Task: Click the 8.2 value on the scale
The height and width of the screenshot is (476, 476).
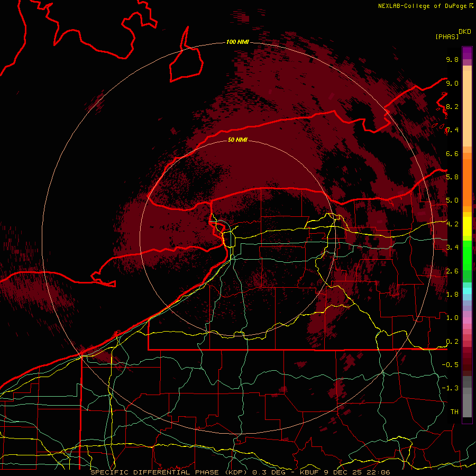Action: tap(452, 106)
